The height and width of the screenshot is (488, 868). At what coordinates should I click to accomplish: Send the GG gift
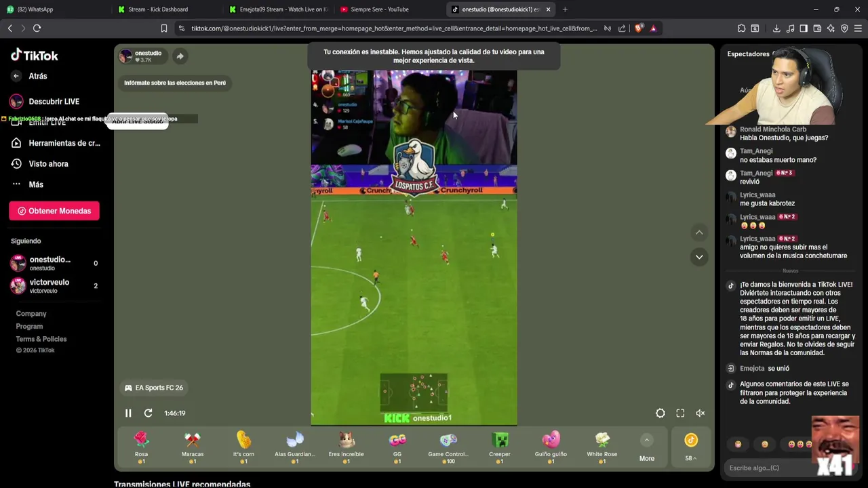pyautogui.click(x=397, y=447)
